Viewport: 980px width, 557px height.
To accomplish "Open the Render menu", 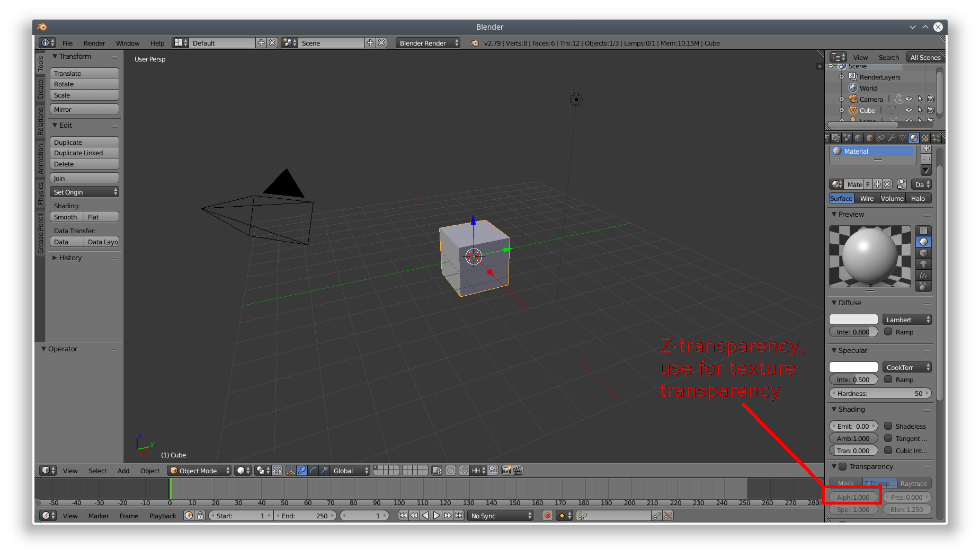I will [x=94, y=43].
